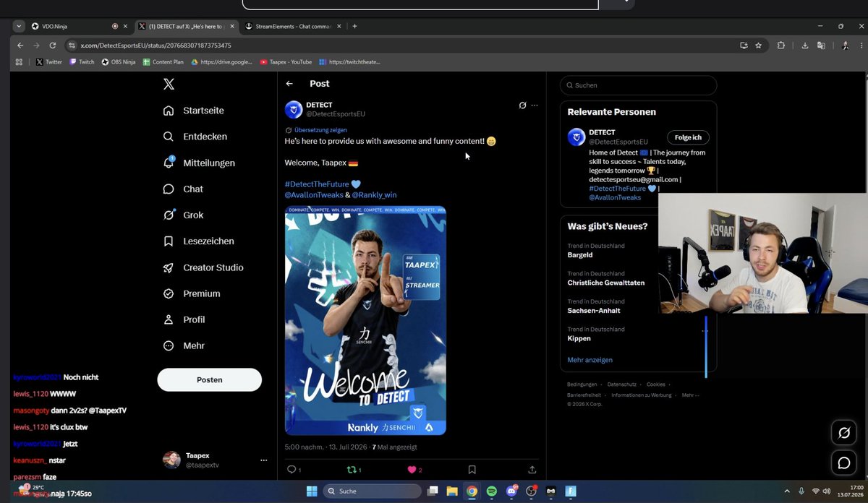
Task: Click the address bar URL
Action: coord(156,45)
